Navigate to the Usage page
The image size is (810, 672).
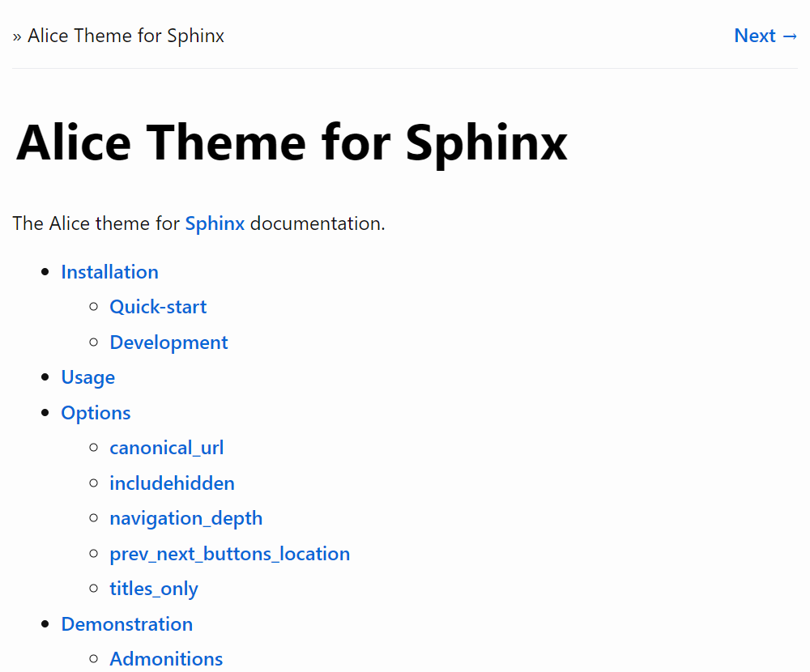point(87,377)
